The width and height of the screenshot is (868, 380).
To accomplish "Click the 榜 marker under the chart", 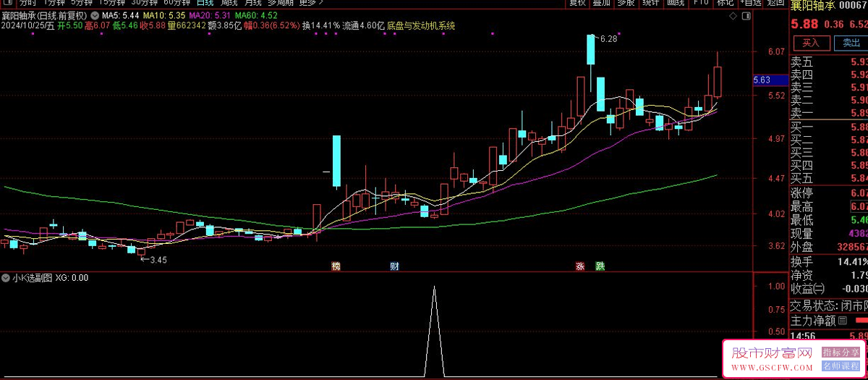I will [336, 266].
